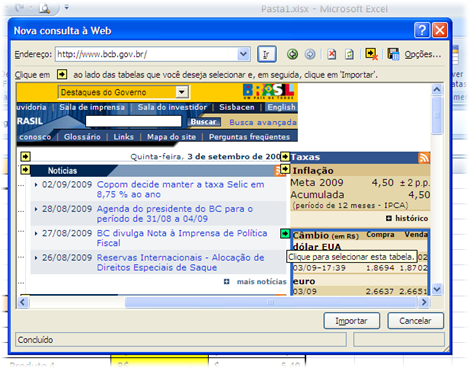Expand the histórico link plus icon
Screen dimensions: 470x368
pos(389,218)
